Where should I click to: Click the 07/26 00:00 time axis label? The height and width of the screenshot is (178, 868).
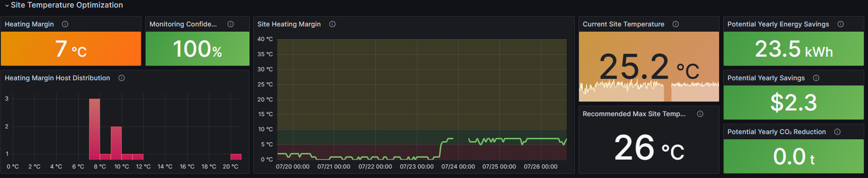[x=540, y=167]
